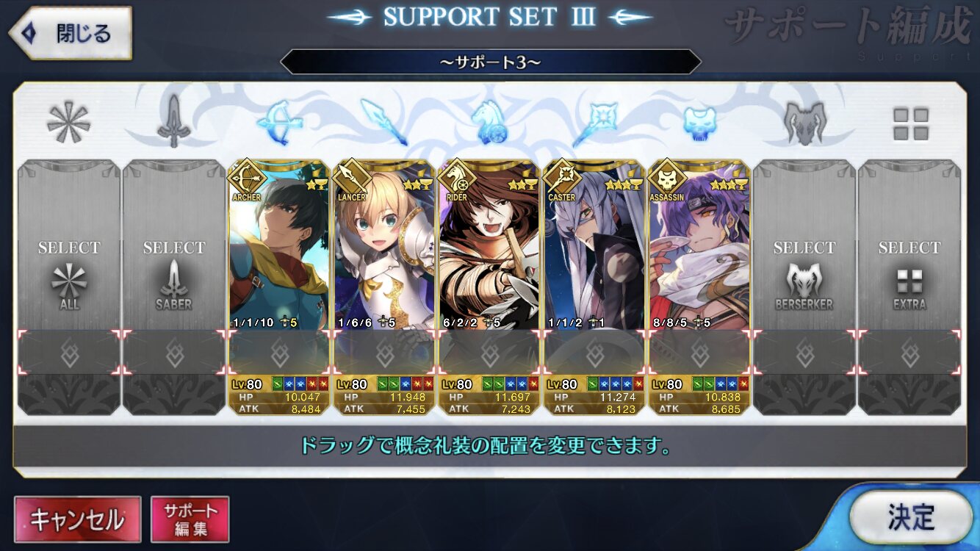This screenshot has width=980, height=551.
Task: Select the glowing Archer bow class icon
Action: (x=279, y=123)
